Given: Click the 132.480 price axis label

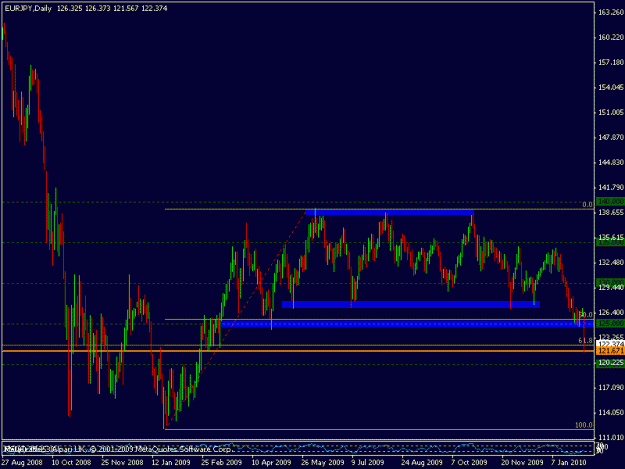Looking at the screenshot, I should tap(611, 263).
